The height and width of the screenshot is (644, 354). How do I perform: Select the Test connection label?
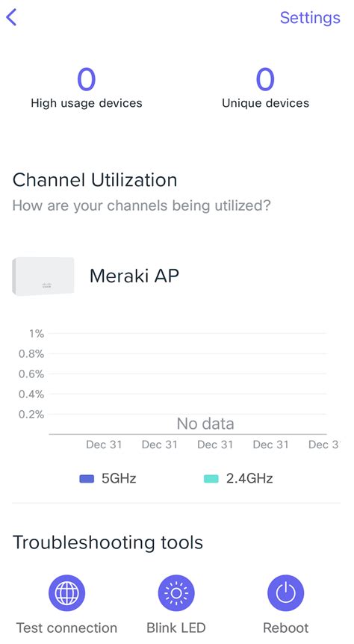pos(67,628)
